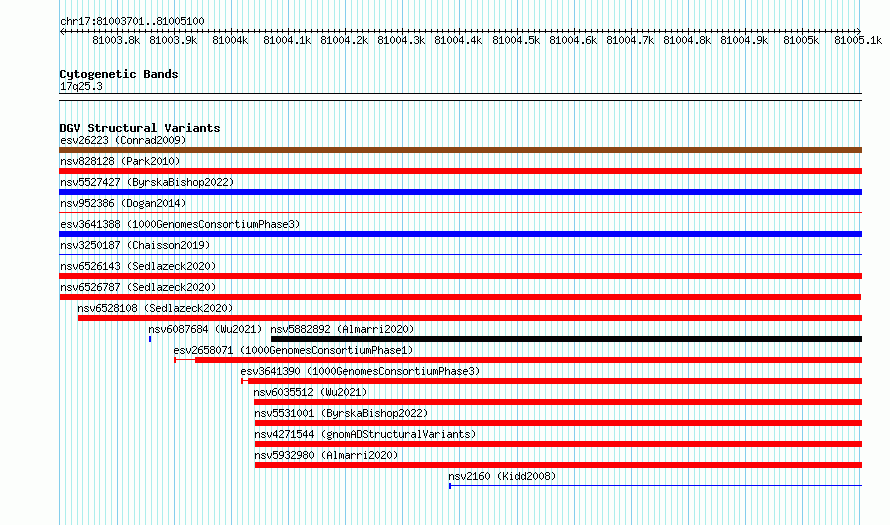890x525 pixels.
Task: Click the red nsv5531001 variant bar
Action: 559,423
